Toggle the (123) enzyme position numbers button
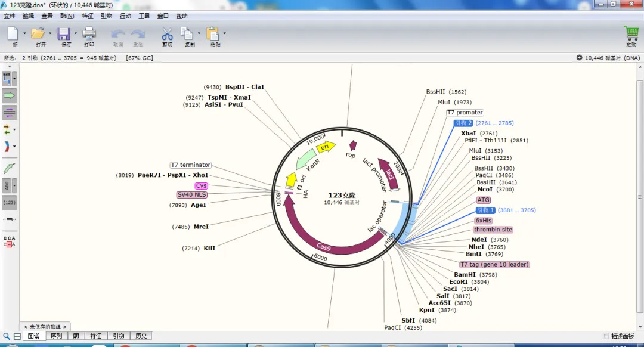This screenshot has height=347, width=644. coord(9,203)
